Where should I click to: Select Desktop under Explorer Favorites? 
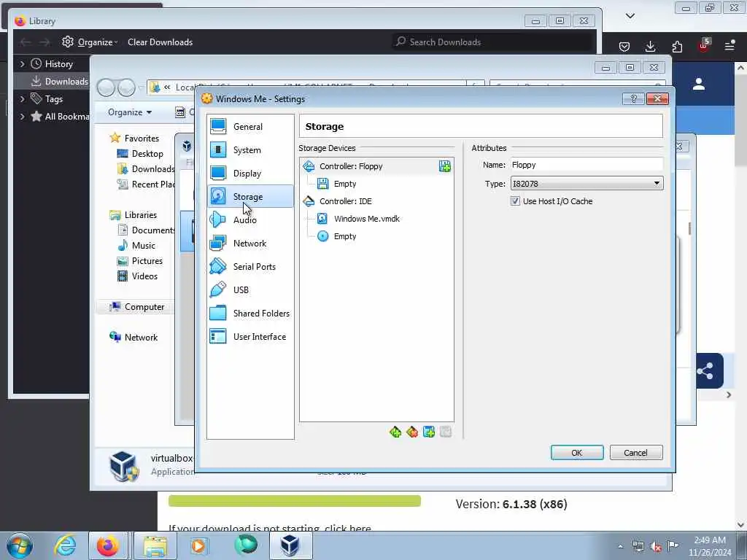click(147, 154)
